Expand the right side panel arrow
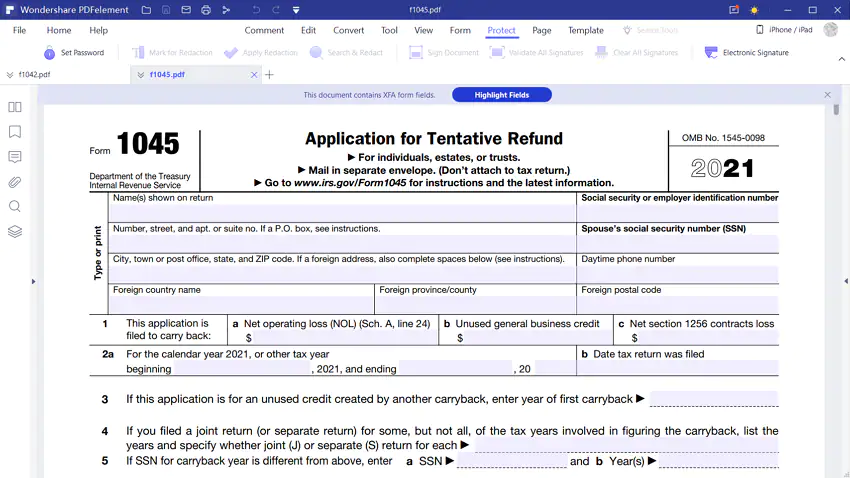 (x=846, y=281)
